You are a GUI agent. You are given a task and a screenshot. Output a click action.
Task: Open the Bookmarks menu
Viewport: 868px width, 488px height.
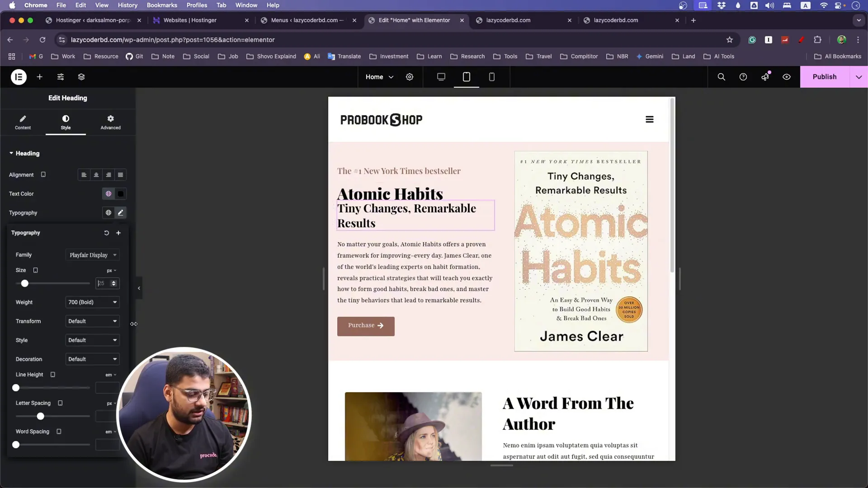[162, 5]
